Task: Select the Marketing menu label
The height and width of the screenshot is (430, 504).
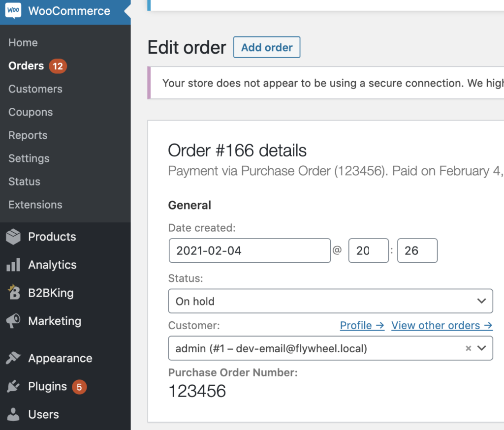Action: pyautogui.click(x=55, y=321)
